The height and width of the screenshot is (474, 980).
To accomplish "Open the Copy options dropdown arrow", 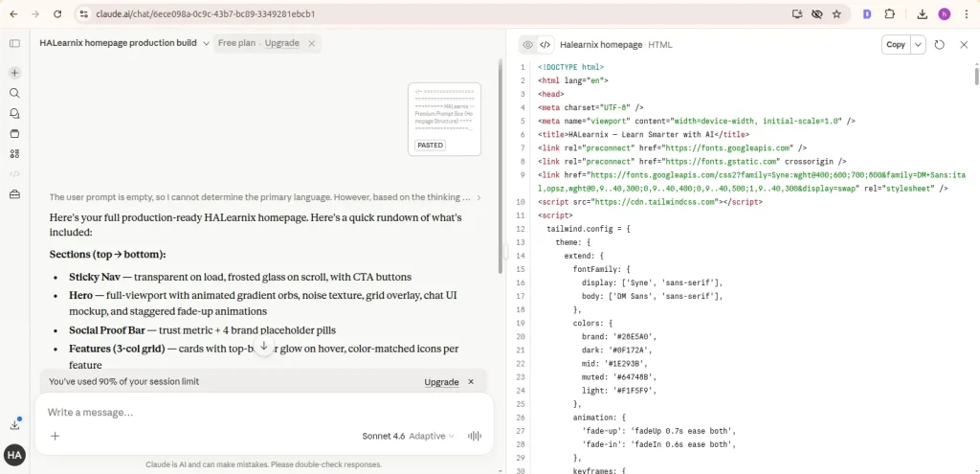I will [x=918, y=44].
